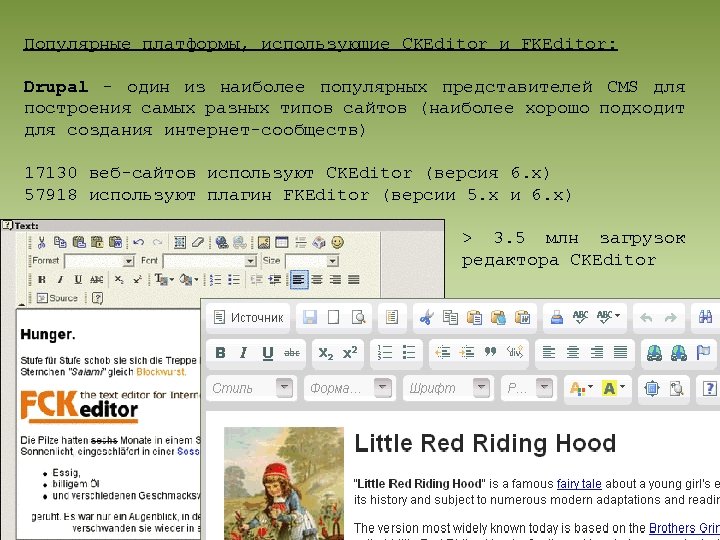The height and width of the screenshot is (540, 720).
Task: Insert smiley face in FCKeditor
Action: 338,242
